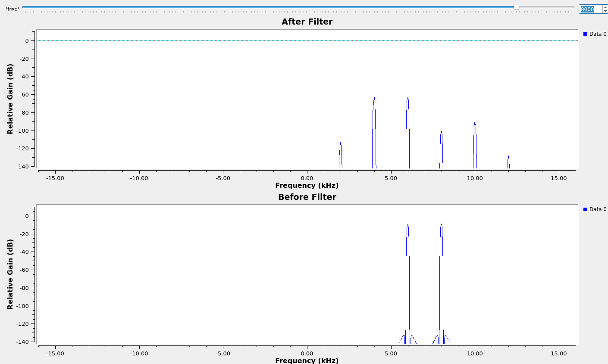The image size is (608, 364).
Task: Decrease freq using spinbox down arrow
Action: click(605, 11)
